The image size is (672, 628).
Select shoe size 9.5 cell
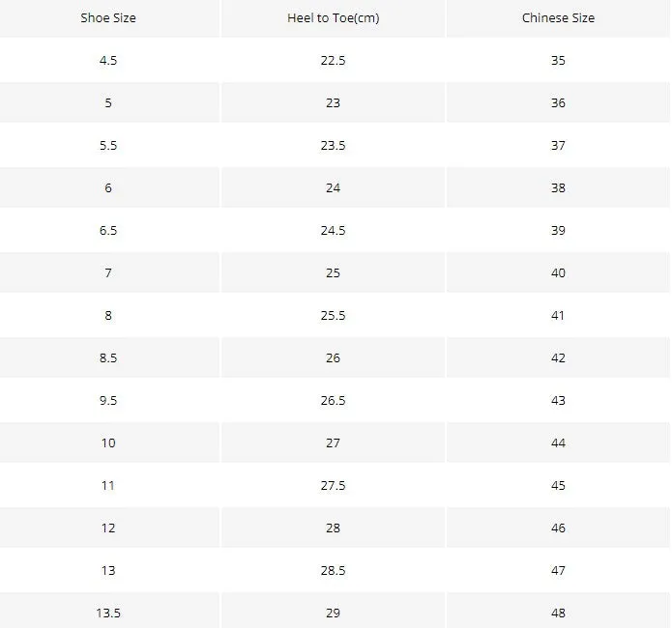click(108, 401)
